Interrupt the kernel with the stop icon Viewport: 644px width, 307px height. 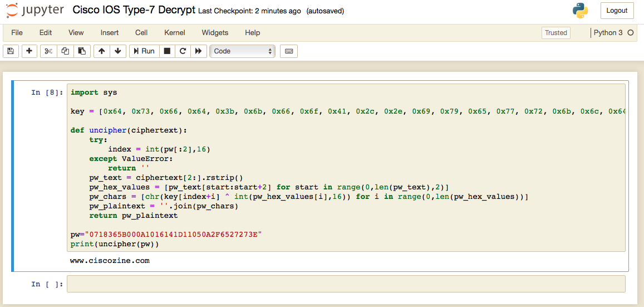click(167, 51)
